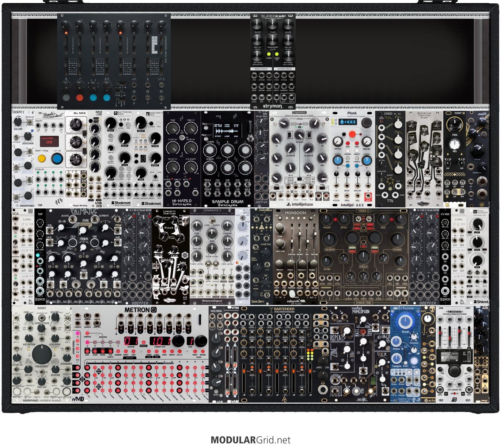The image size is (502, 448).
Task: Click the MONSOON title text
Action: (x=295, y=213)
